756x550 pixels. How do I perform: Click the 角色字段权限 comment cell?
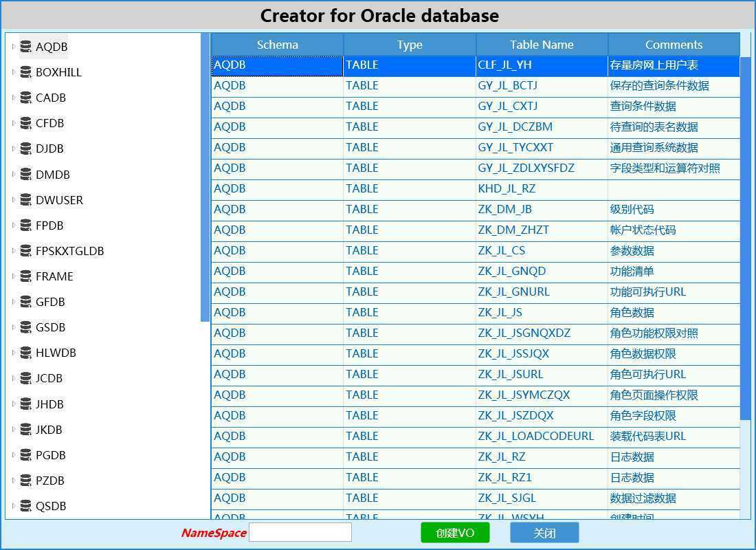pos(674,416)
